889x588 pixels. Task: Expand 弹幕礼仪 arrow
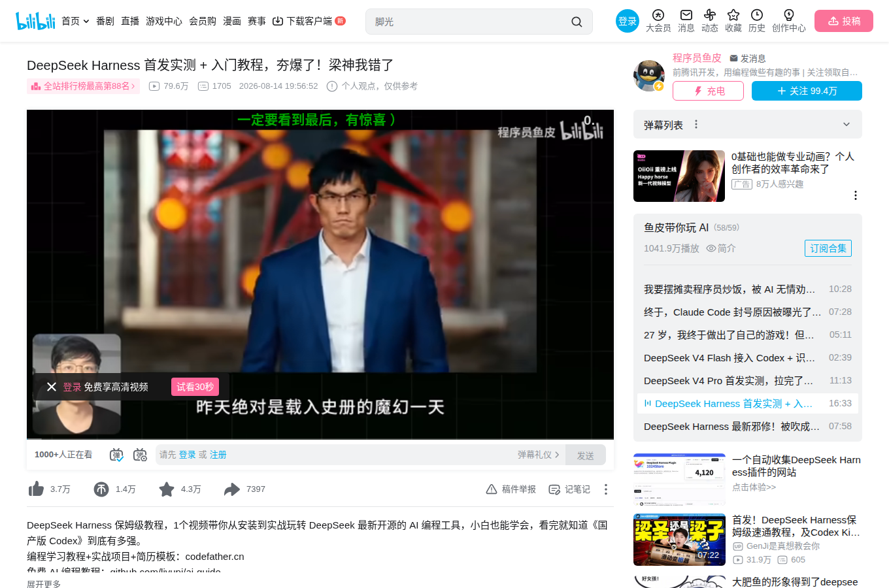click(557, 455)
